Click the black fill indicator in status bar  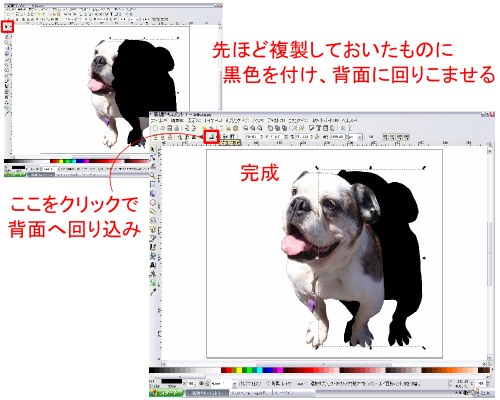172,381
